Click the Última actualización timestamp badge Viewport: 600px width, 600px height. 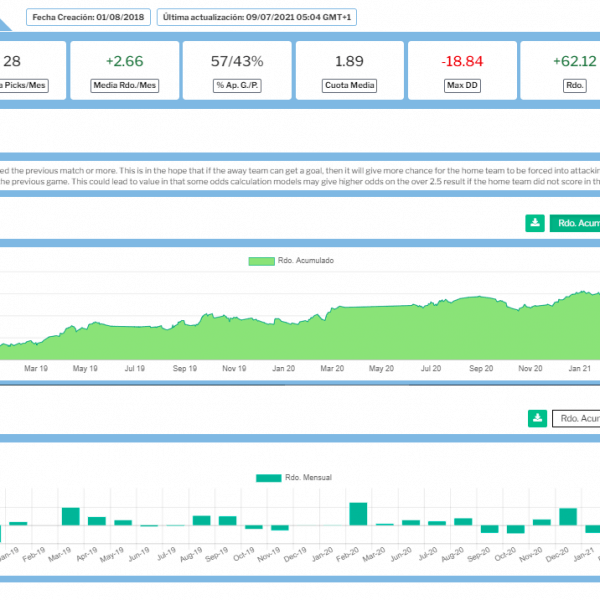click(259, 18)
